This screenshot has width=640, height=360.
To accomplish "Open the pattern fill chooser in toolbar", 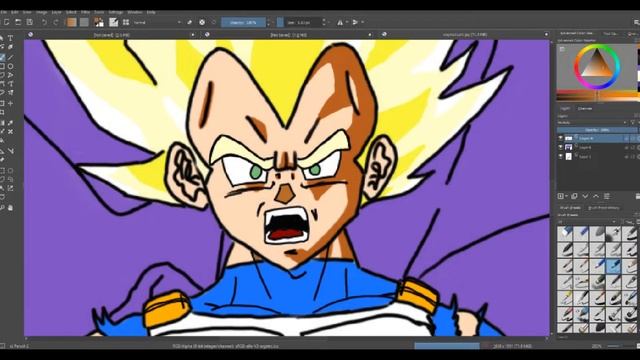I will click(x=84, y=22).
